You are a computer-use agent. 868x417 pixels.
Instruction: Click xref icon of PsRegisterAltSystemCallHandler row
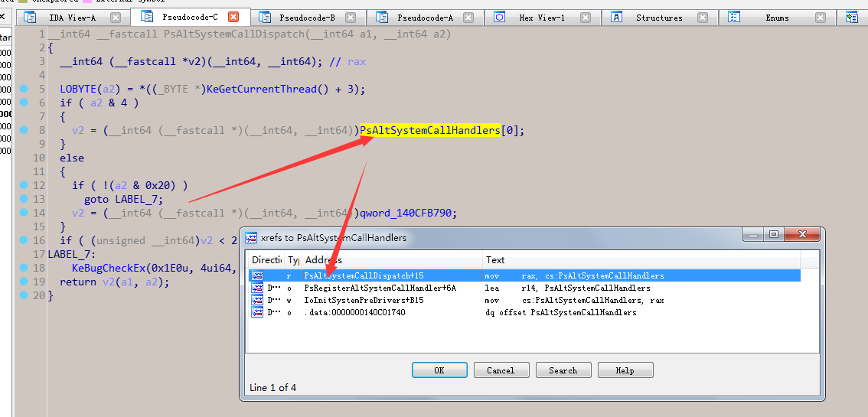tap(257, 288)
